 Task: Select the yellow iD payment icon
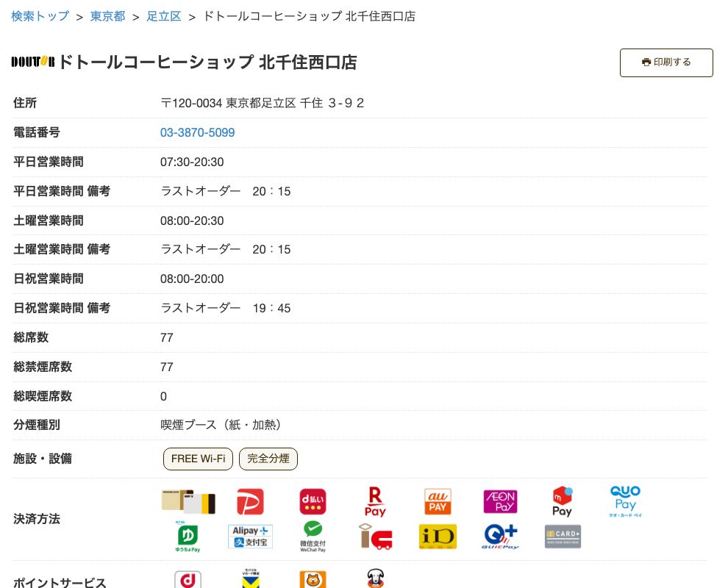pos(438,537)
